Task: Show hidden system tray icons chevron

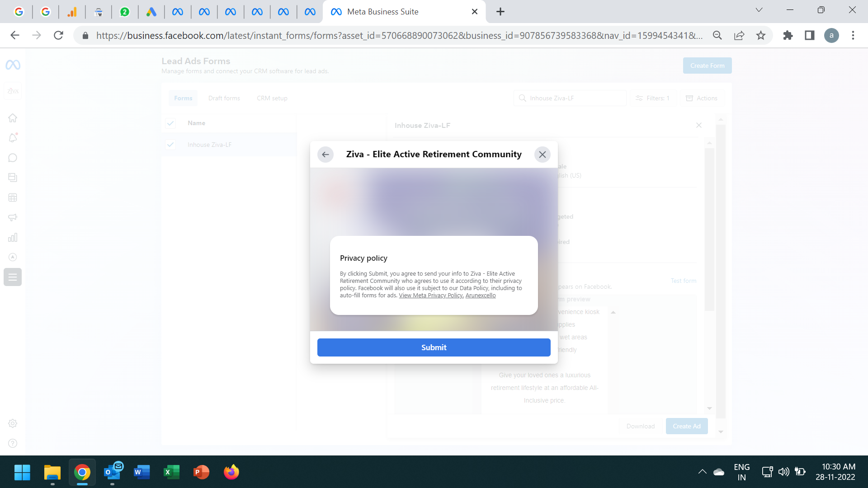Action: point(702,472)
